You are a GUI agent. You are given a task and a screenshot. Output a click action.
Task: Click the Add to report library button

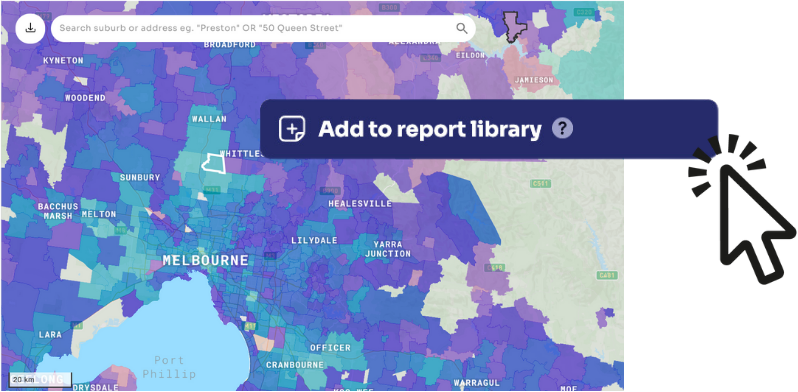tap(489, 129)
